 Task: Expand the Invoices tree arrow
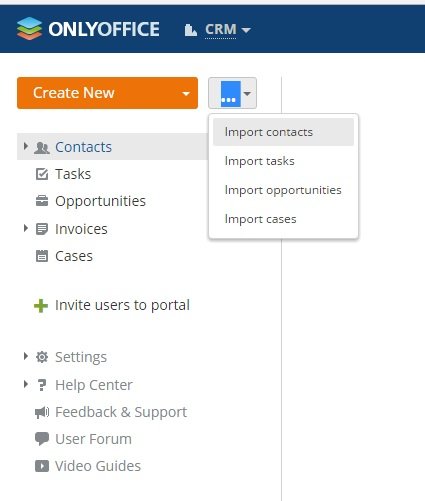pyautogui.click(x=26, y=228)
